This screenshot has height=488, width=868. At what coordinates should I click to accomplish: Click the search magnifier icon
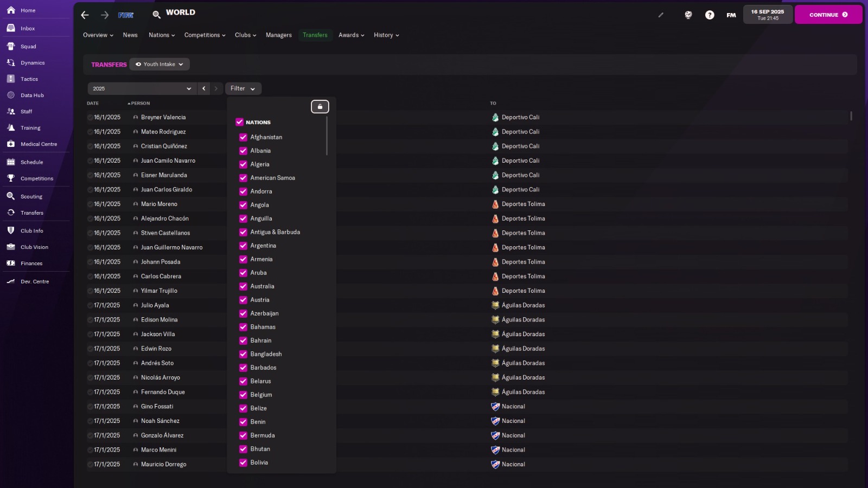[156, 13]
